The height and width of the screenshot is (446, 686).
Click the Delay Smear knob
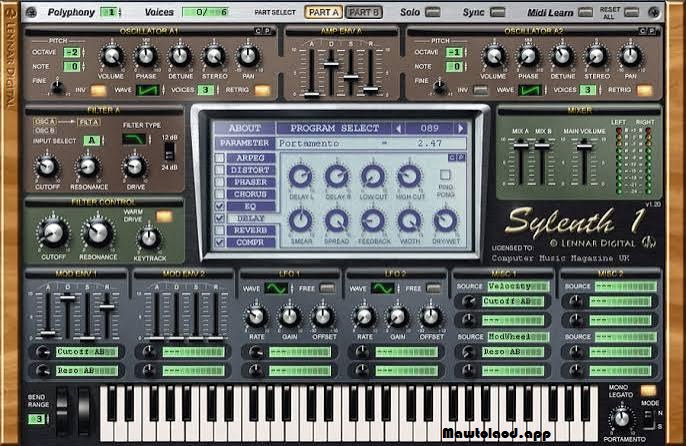click(301, 221)
